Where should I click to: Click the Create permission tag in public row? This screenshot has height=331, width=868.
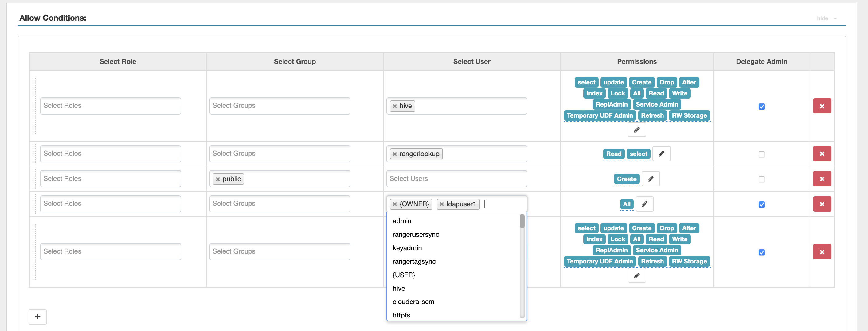[626, 179]
